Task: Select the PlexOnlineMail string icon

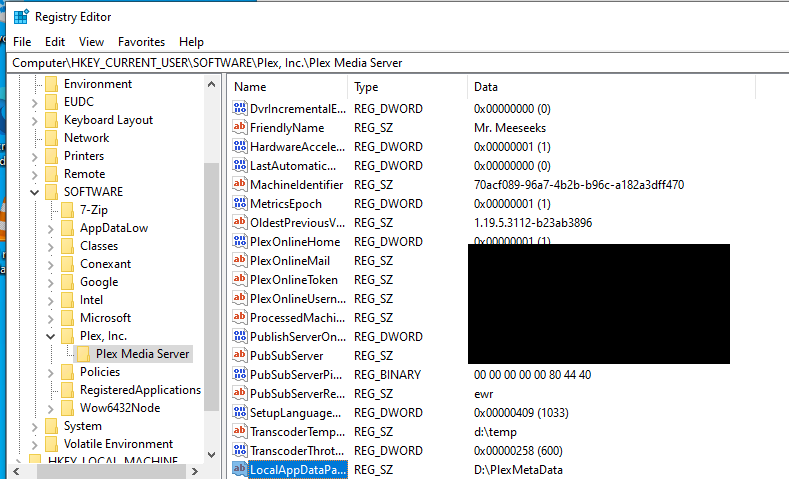Action: 240,260
